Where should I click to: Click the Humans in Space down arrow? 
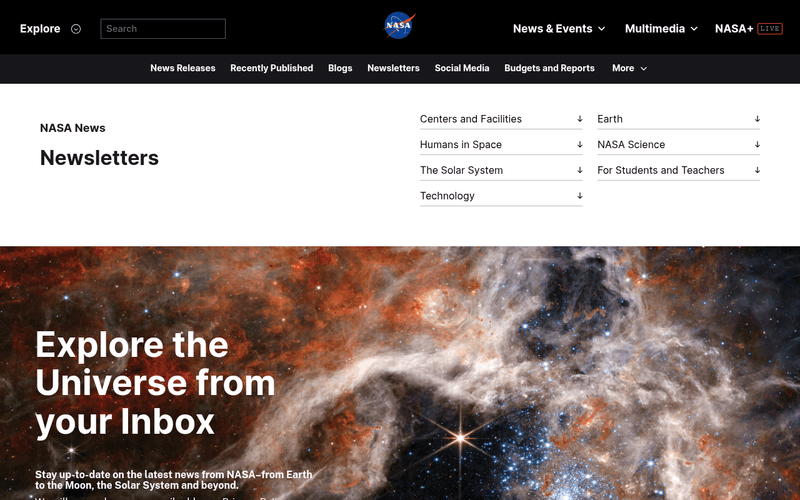click(580, 144)
